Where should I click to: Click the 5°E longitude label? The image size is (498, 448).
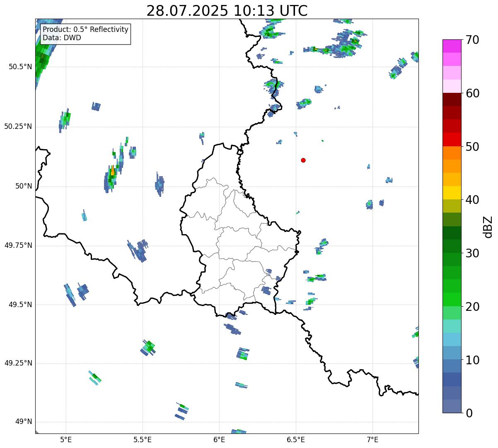coord(66,440)
